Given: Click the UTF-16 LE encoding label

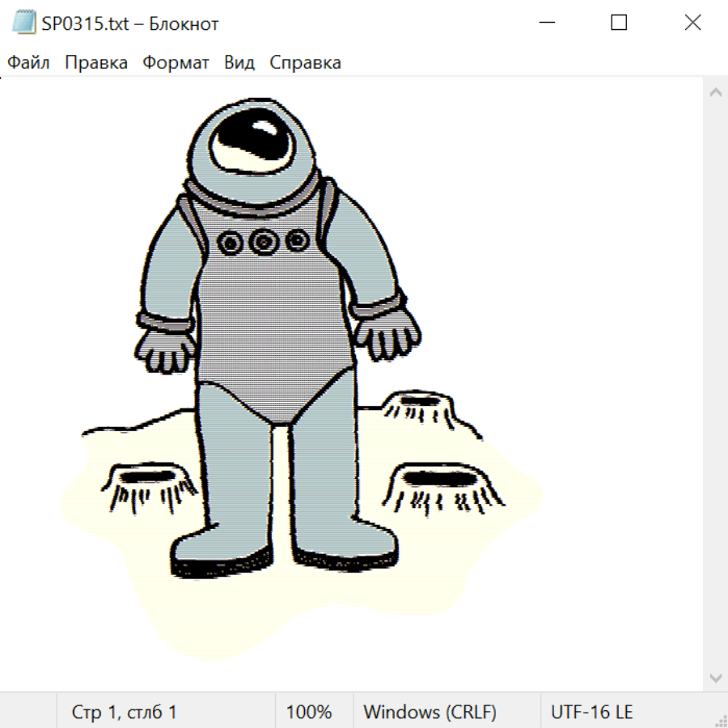Looking at the screenshot, I should pos(591,713).
